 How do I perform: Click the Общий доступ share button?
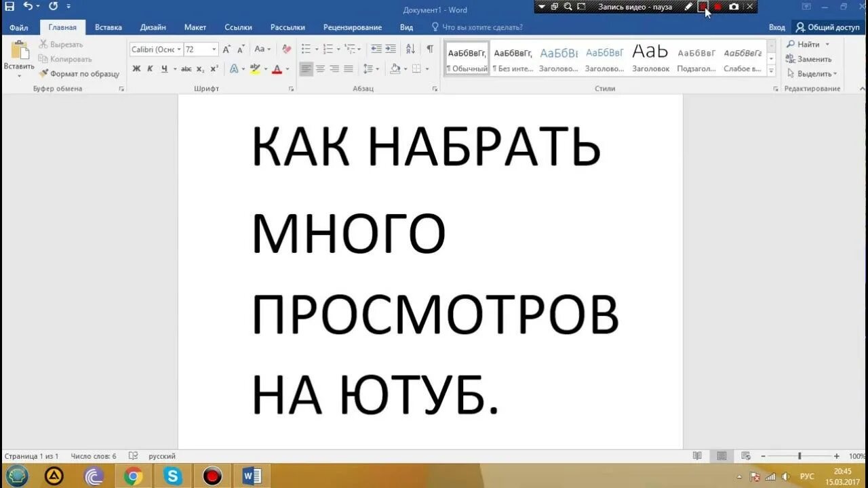tap(827, 27)
